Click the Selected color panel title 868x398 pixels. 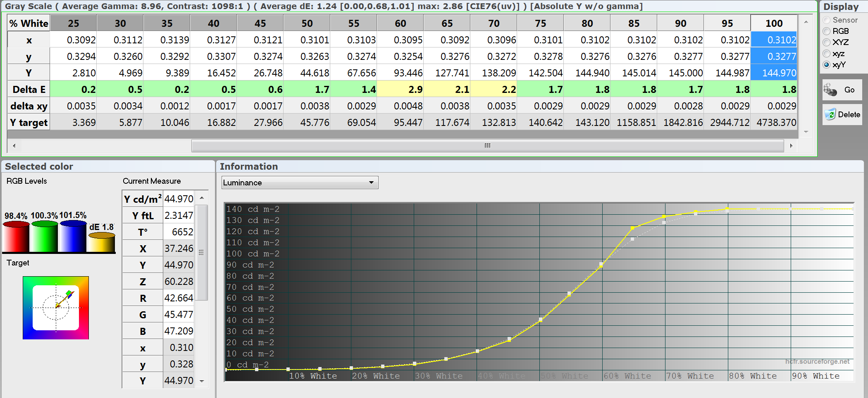pyautogui.click(x=39, y=166)
